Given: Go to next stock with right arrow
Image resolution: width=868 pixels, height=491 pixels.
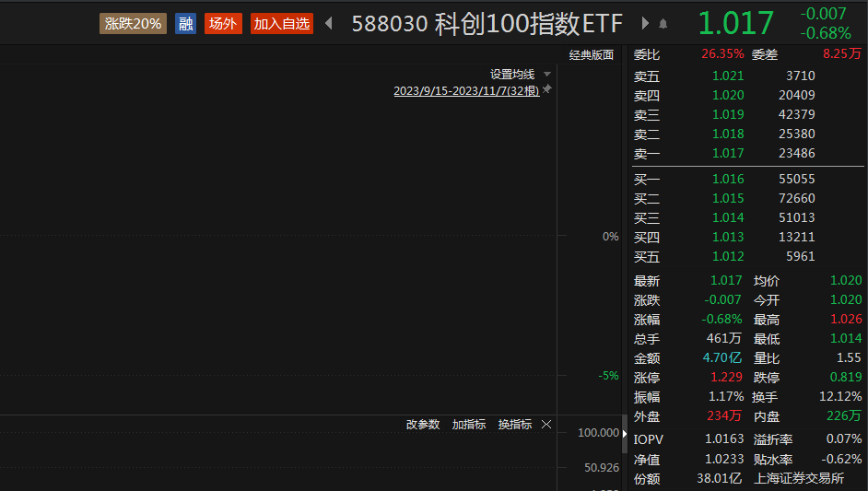Looking at the screenshot, I should coord(645,23).
